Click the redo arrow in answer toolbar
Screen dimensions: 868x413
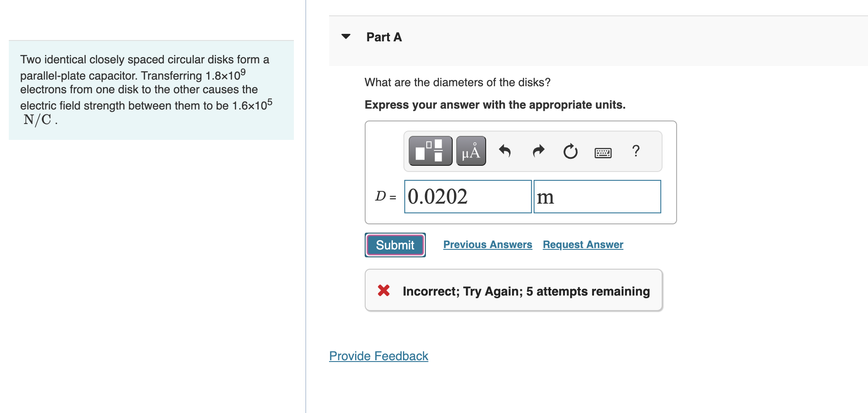(538, 151)
